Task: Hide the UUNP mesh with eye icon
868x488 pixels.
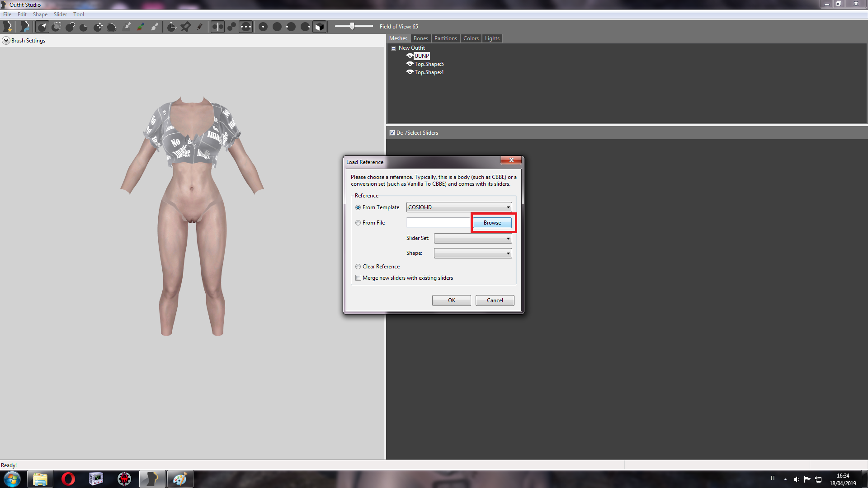Action: (410, 56)
